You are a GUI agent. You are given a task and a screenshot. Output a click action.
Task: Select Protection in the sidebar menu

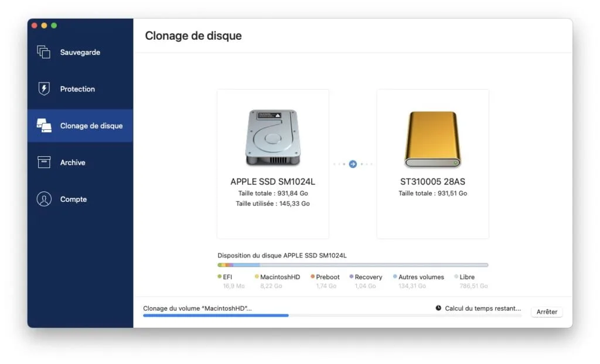coord(77,88)
